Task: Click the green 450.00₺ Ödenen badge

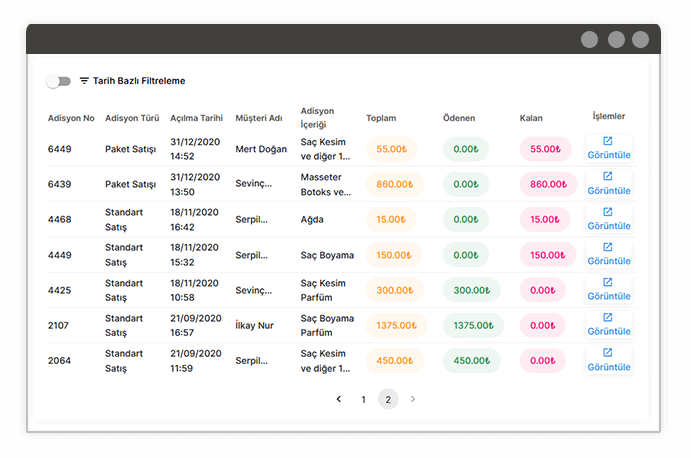Action: (472, 361)
